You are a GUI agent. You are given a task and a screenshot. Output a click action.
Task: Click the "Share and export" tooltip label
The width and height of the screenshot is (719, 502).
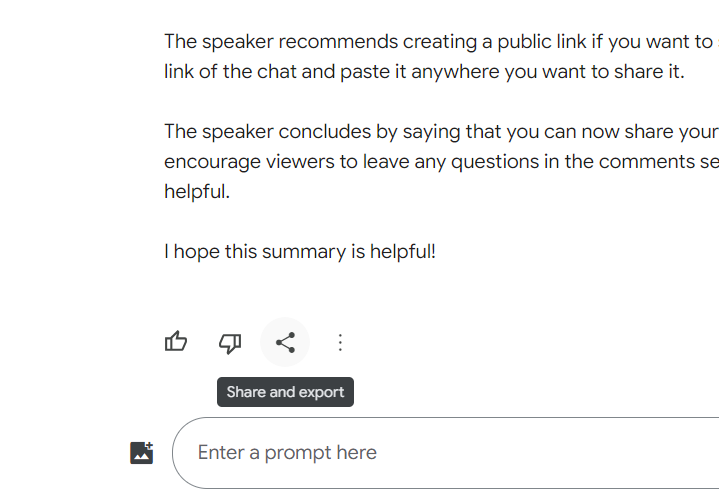tap(285, 392)
